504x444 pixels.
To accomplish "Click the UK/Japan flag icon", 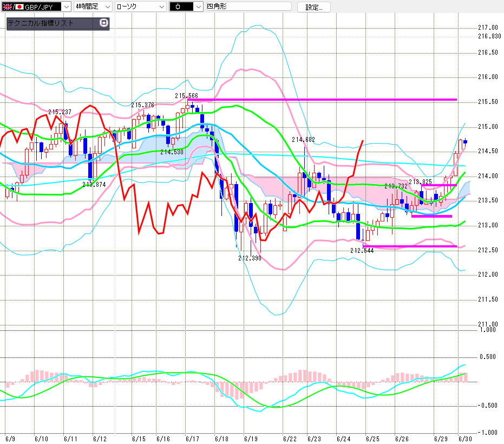I will (x=13, y=6).
